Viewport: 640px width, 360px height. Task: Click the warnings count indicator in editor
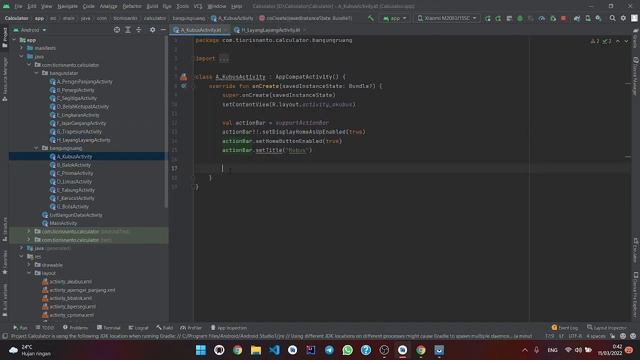pos(595,41)
